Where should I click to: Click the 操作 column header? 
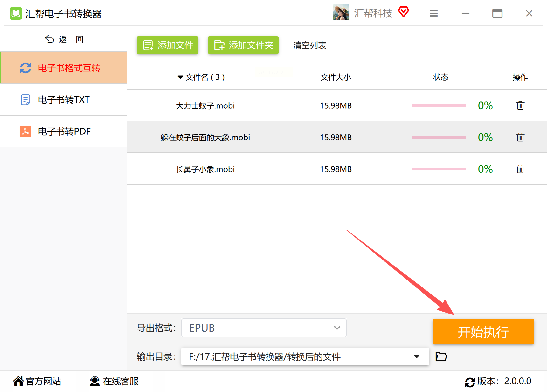[520, 77]
